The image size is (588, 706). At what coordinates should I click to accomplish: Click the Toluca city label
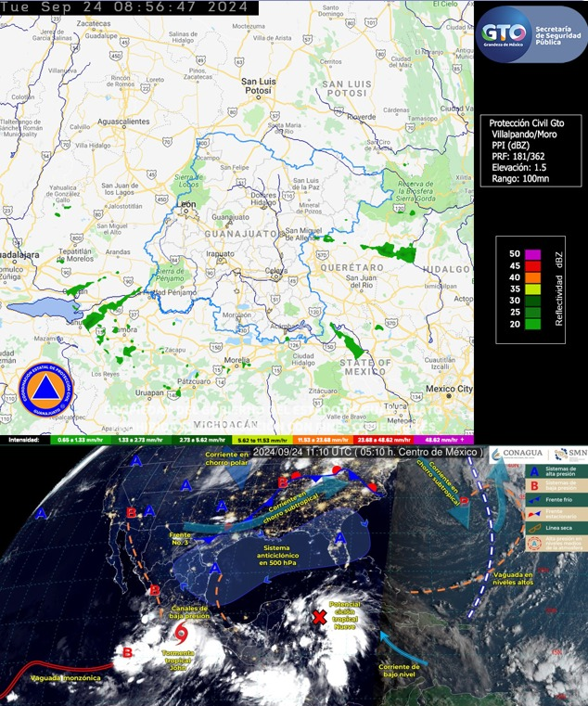pos(395,406)
